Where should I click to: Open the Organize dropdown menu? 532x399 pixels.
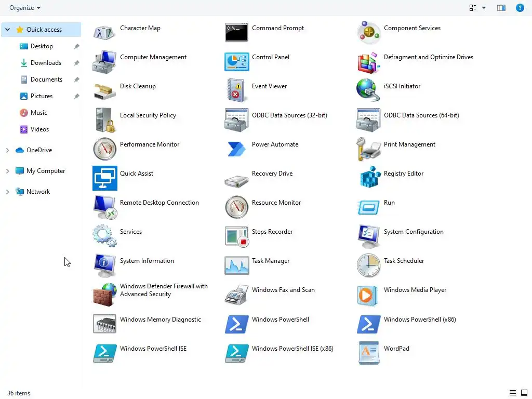tap(25, 8)
